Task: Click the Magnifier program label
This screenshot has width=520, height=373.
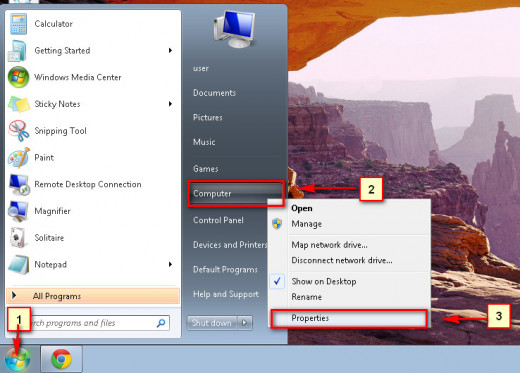Action: [52, 211]
